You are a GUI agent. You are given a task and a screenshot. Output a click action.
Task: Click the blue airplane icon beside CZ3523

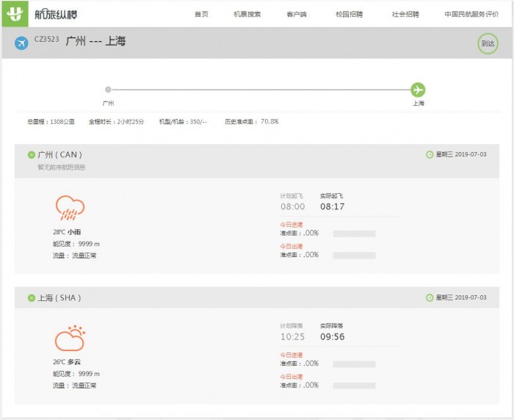click(21, 44)
